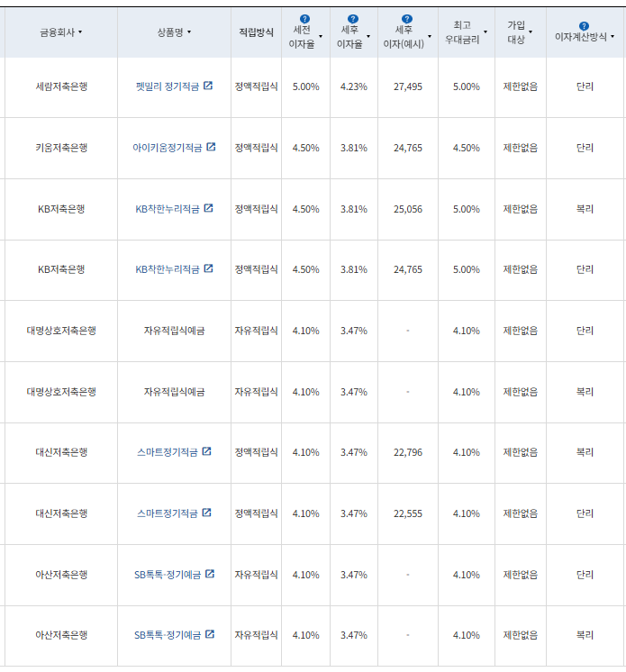Expand the 세전 이자율 sort arrow
Viewport: 626px width, 672px height.
[321, 37]
